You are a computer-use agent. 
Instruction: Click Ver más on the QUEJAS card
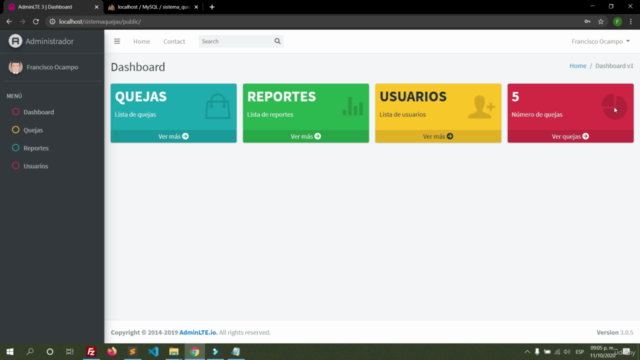[x=173, y=136]
